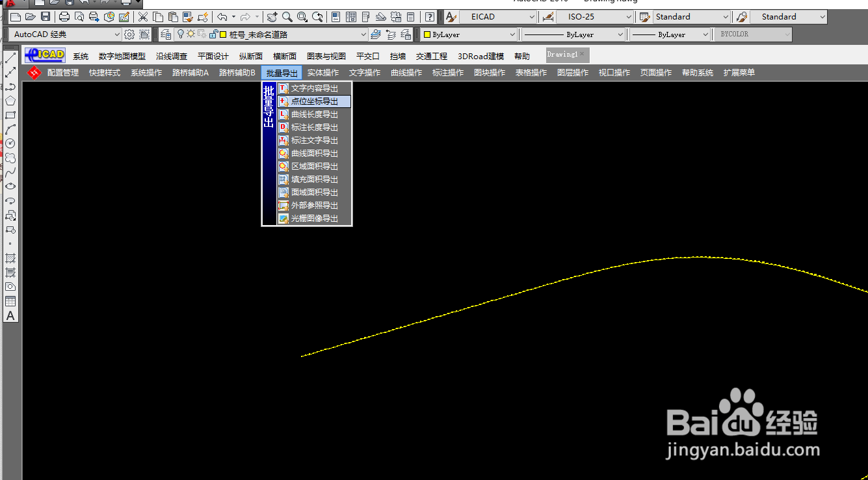Screen dimensions: 868x480
Task: Select the Circle draw tool
Action: tap(10, 143)
